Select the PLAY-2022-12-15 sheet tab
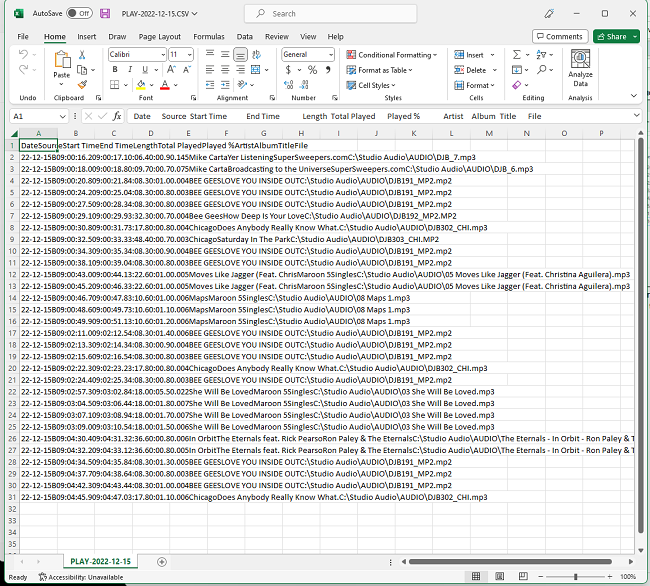650x586 pixels. (100, 562)
